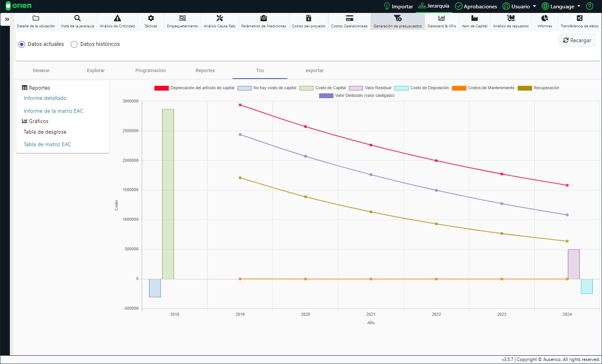
Task: Select the Datos actuales radio button
Action: [x=22, y=44]
